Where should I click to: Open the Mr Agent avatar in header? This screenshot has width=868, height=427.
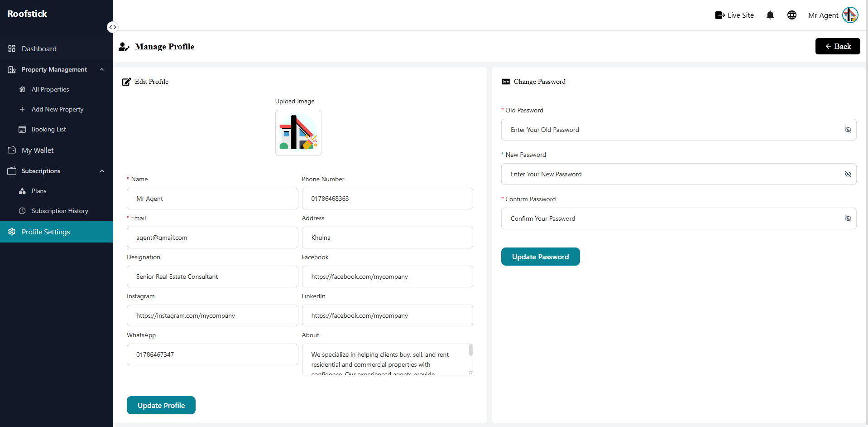click(x=850, y=15)
